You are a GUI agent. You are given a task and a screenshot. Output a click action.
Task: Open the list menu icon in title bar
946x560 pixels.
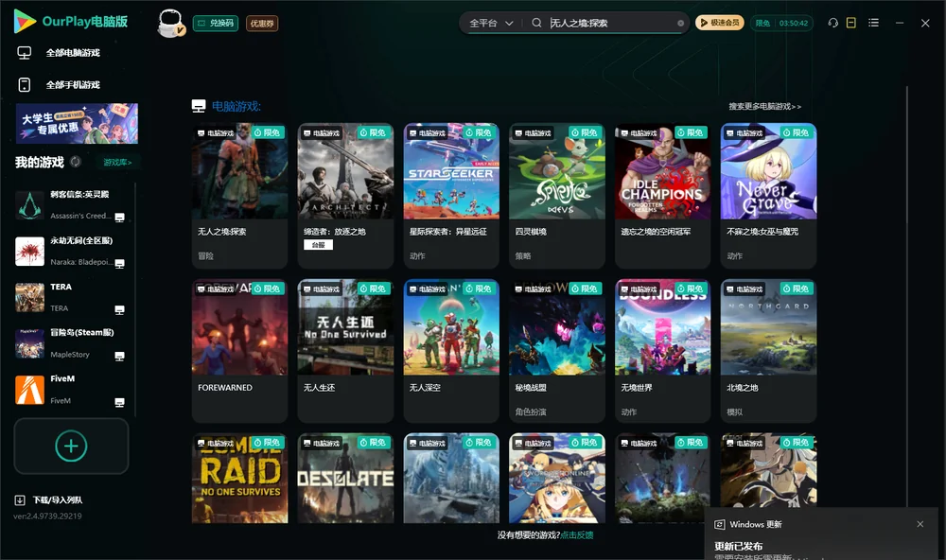[x=873, y=23]
